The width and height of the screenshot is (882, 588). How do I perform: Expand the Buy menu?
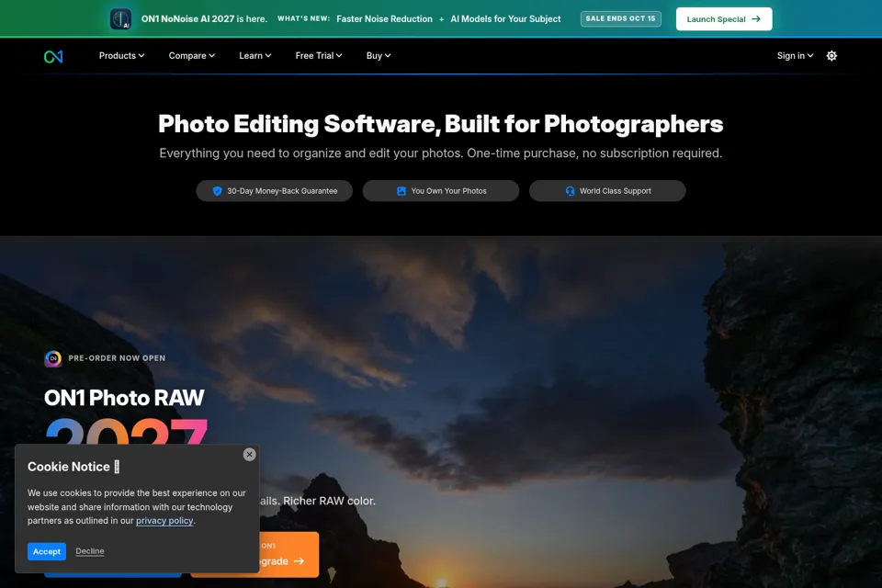click(378, 56)
